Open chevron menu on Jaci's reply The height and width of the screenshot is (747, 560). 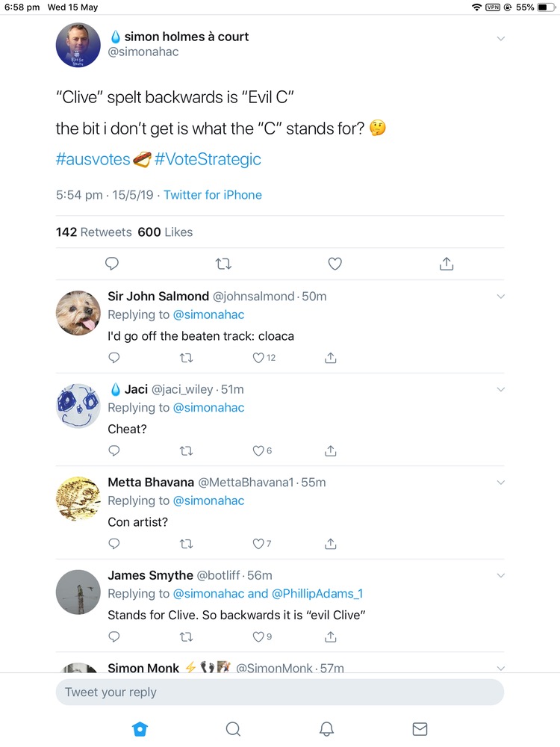pyautogui.click(x=501, y=389)
